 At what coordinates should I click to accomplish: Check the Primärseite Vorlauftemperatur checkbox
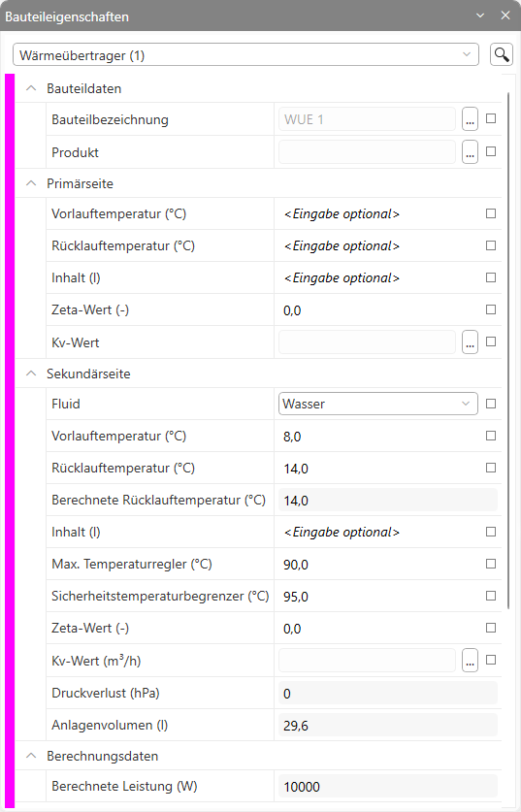pos(491,213)
